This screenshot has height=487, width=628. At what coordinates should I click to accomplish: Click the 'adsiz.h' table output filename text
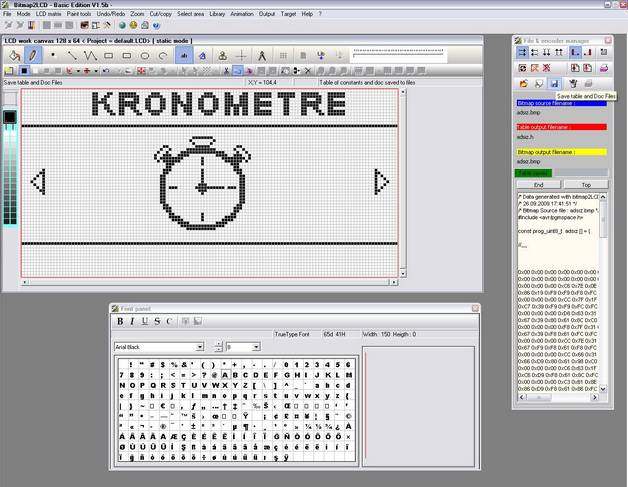[525, 137]
